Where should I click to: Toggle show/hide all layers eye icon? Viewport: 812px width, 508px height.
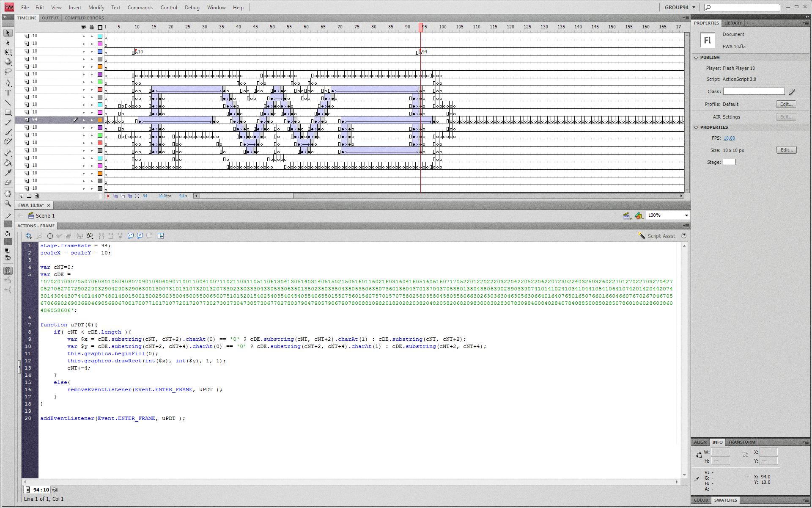[83, 27]
